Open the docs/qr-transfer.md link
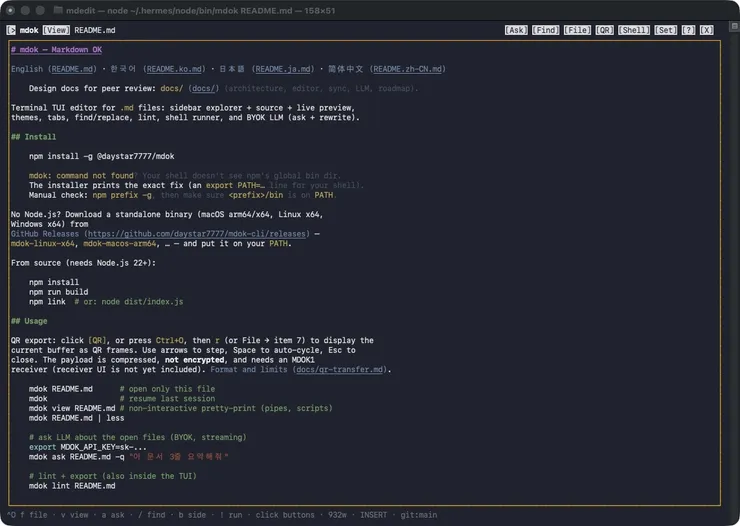 click(x=340, y=369)
